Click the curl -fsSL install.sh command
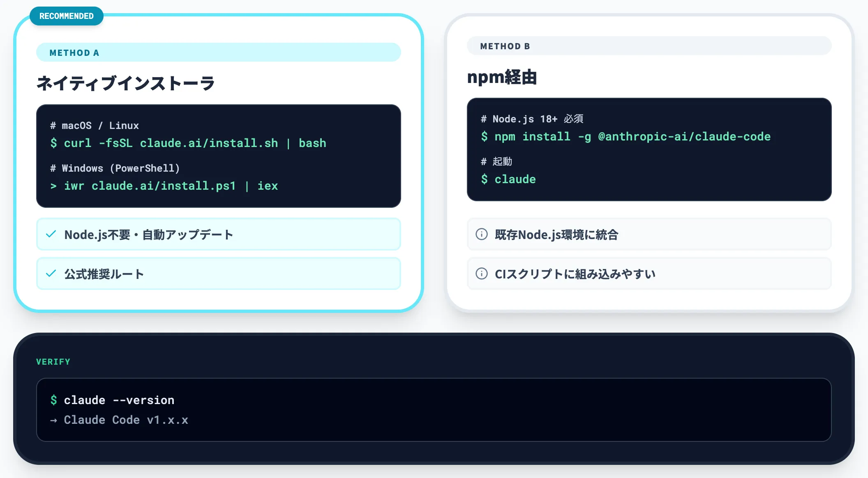Screen dimensions: 868x478 click(188, 143)
